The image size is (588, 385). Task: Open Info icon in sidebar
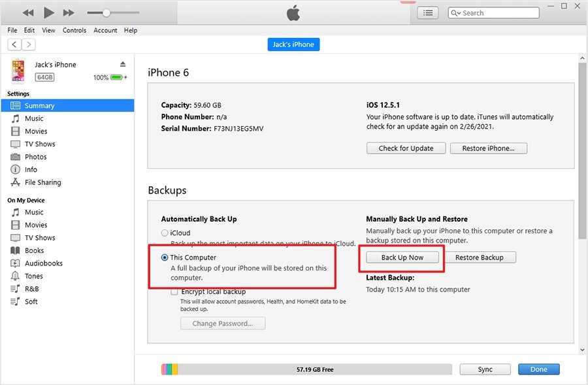click(x=15, y=169)
